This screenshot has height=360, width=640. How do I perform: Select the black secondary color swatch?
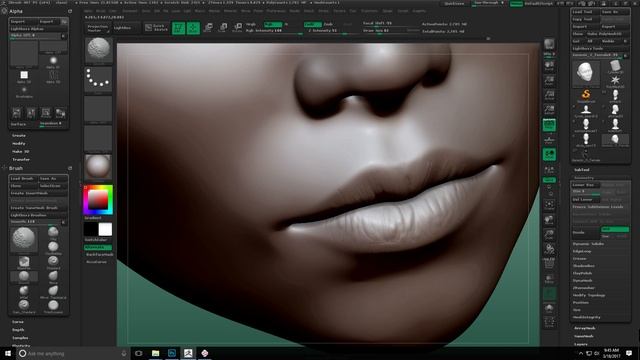[x=90, y=229]
